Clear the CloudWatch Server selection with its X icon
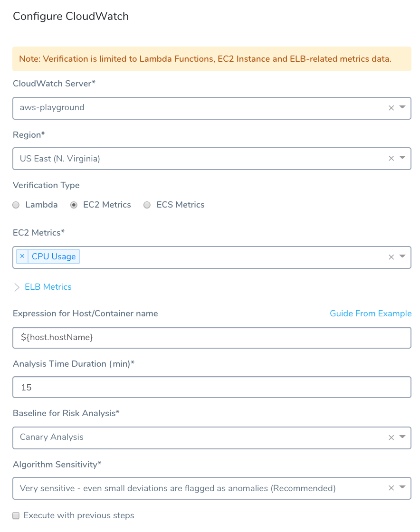This screenshot has width=420, height=532. (x=391, y=108)
